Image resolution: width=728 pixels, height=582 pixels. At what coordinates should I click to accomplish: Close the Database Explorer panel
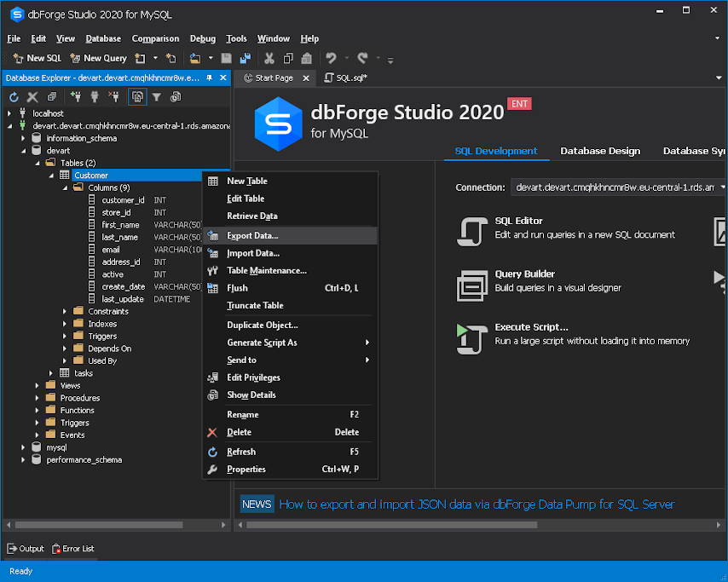point(222,78)
